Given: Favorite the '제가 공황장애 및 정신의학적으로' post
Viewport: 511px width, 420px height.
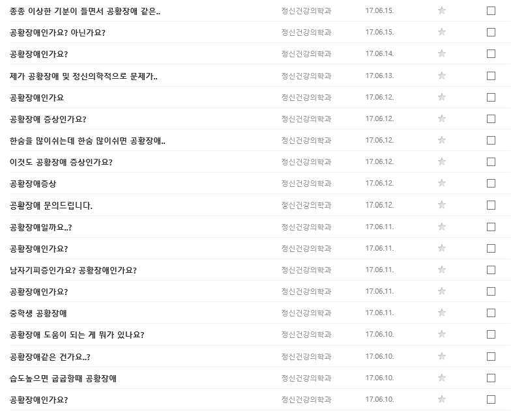Looking at the screenshot, I should coord(441,76).
